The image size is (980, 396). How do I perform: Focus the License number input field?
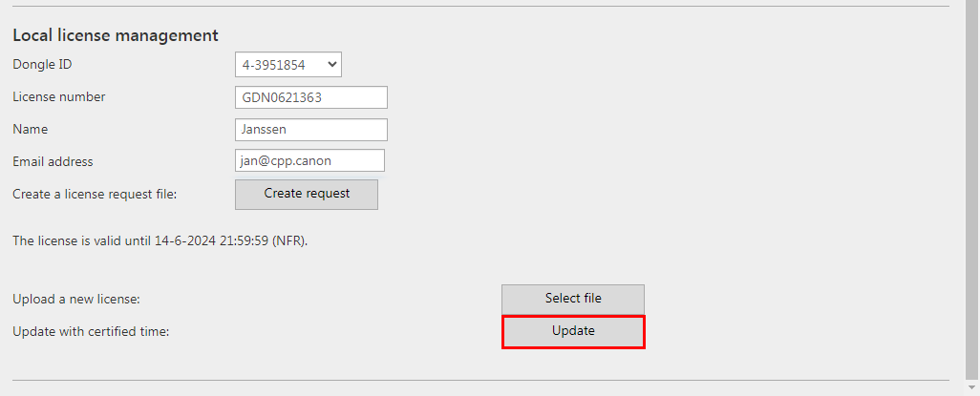(x=310, y=97)
